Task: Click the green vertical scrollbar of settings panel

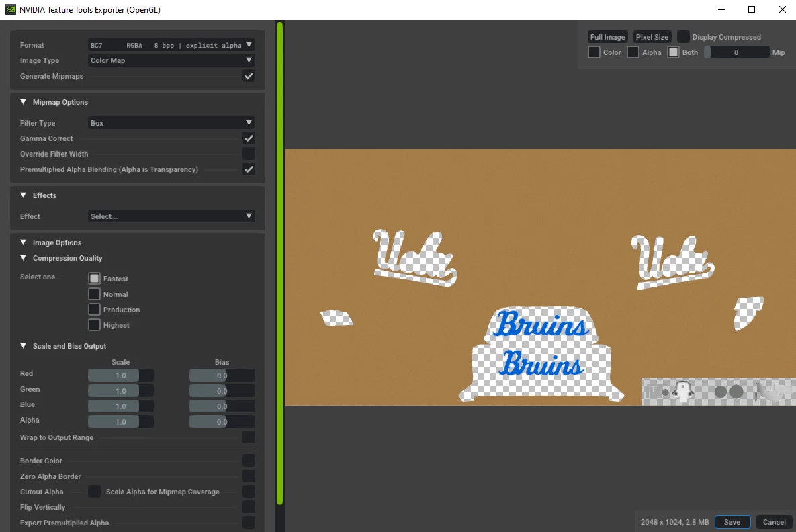Action: (279, 263)
